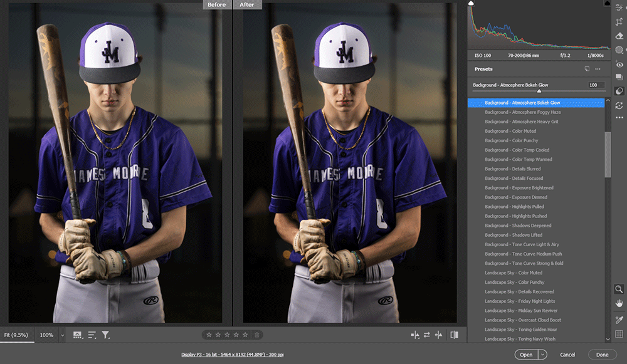Select the Hand pan tool
The image size is (627, 364).
tap(619, 303)
